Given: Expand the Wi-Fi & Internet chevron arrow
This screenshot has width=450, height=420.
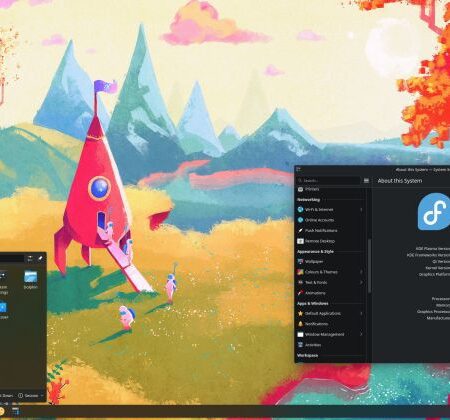Looking at the screenshot, I should (x=361, y=210).
